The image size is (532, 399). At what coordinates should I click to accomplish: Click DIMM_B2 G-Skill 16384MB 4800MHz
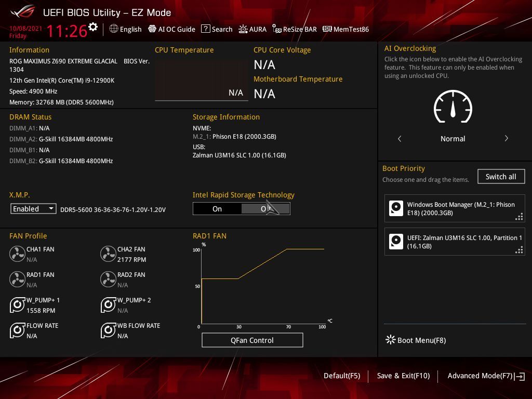[61, 161]
